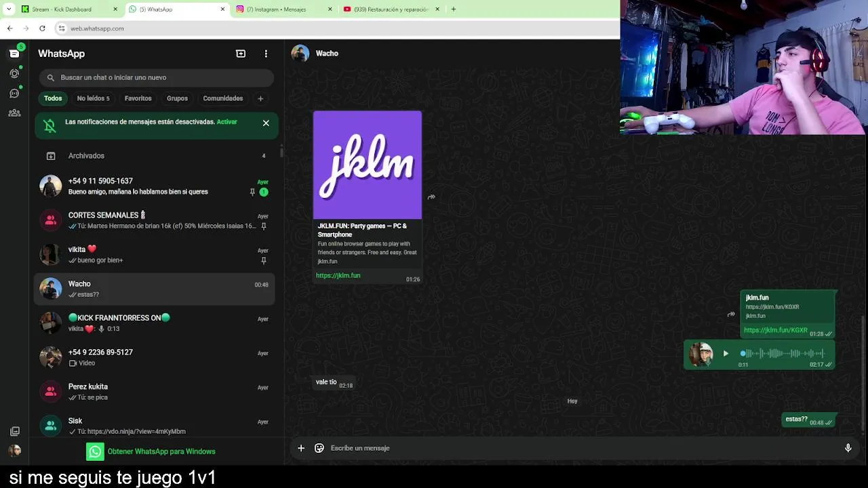Click the jklm purple preview thumbnail

coord(368,165)
